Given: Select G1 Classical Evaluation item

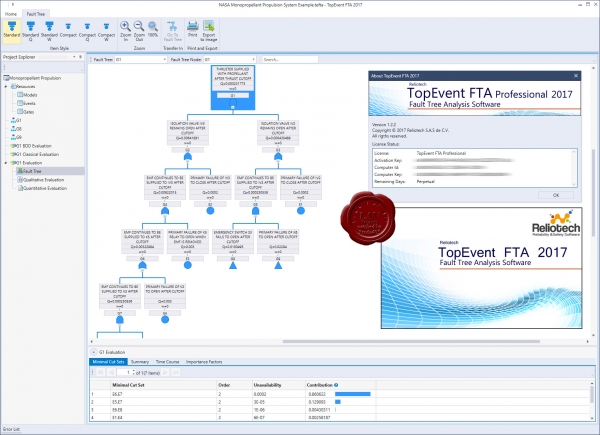Looking at the screenshot, I should [x=35, y=154].
